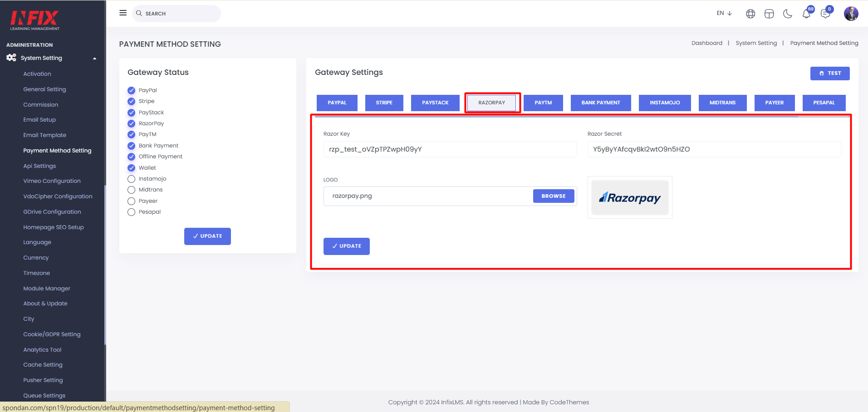Uncheck the Stripe gateway checkbox
This screenshot has width=868, height=412.
(132, 101)
